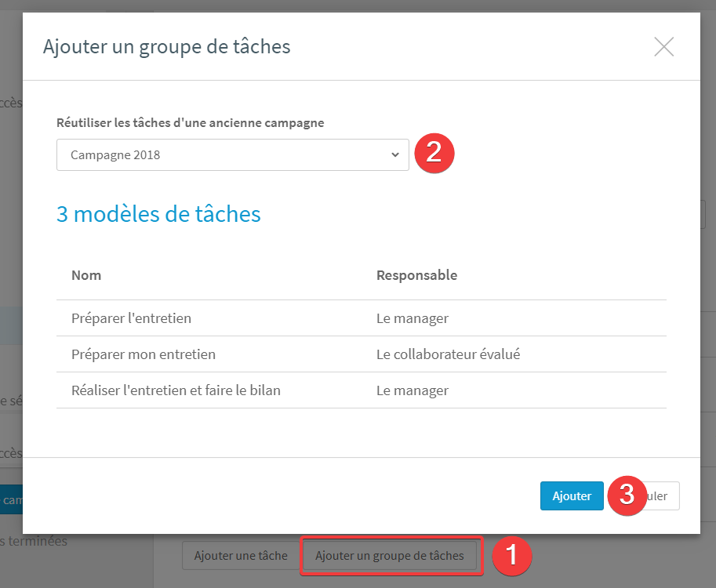Click Ajouter un groupe de tâches button
Screen dimensions: 716x588
click(390, 556)
